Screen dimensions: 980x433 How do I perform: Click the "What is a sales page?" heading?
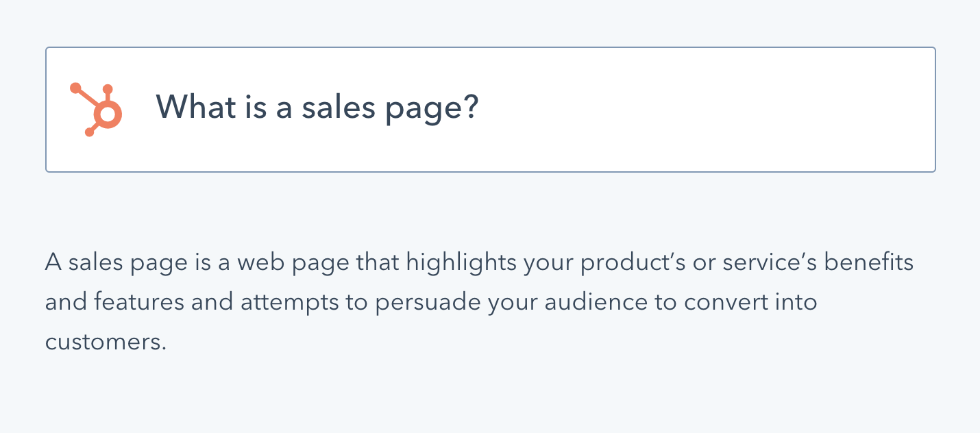(317, 108)
